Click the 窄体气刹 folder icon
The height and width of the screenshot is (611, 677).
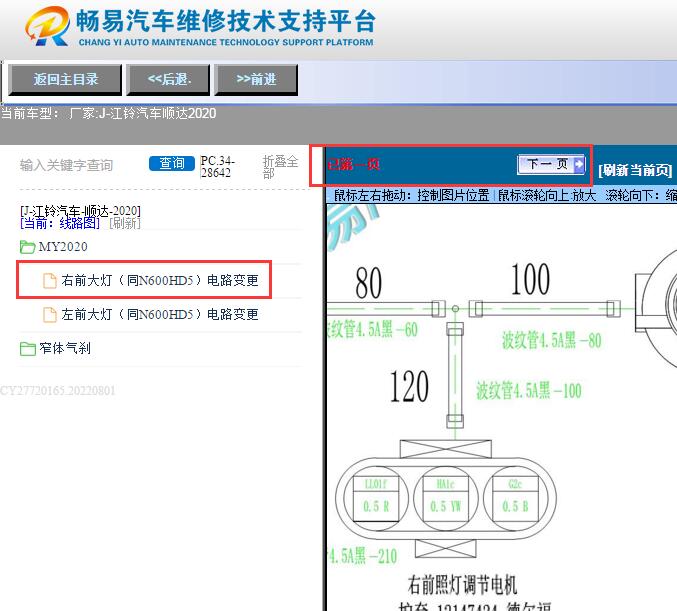pos(28,348)
